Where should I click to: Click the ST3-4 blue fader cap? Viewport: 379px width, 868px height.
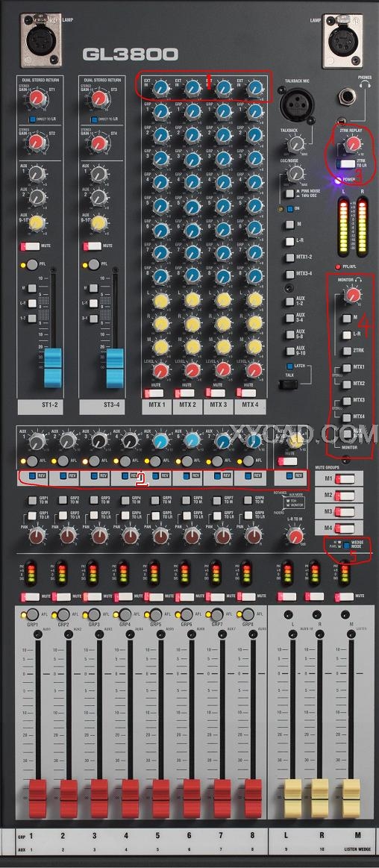115,367
